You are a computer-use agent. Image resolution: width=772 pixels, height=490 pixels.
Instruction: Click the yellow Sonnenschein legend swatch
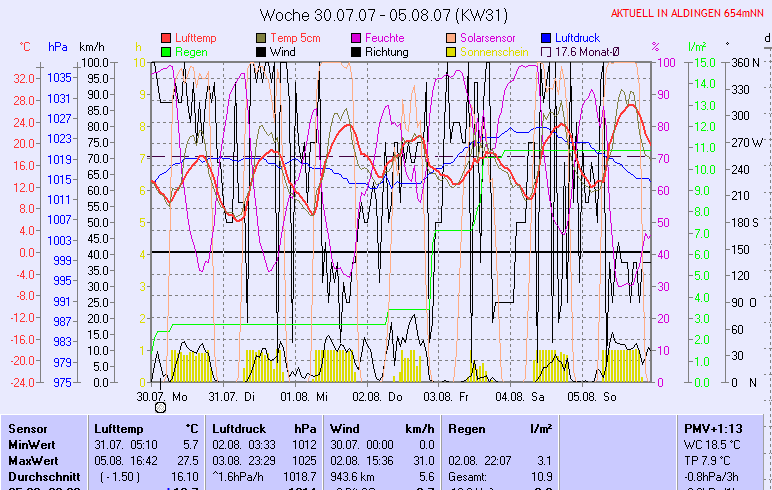pos(451,51)
